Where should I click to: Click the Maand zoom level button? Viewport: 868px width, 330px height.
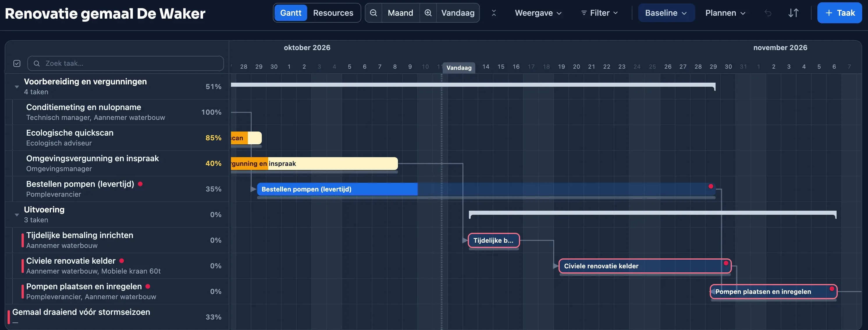(400, 13)
